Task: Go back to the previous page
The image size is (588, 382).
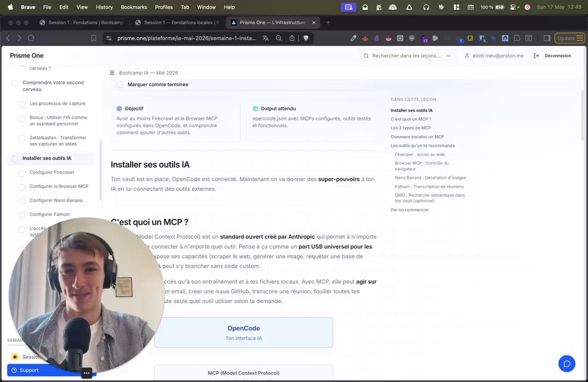Action: [8, 38]
